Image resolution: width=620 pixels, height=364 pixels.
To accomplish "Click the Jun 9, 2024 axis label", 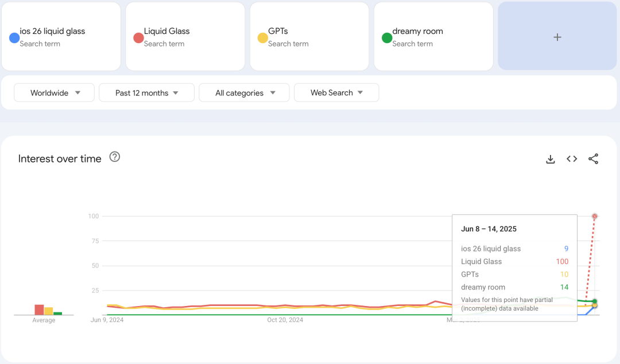I will (107, 320).
